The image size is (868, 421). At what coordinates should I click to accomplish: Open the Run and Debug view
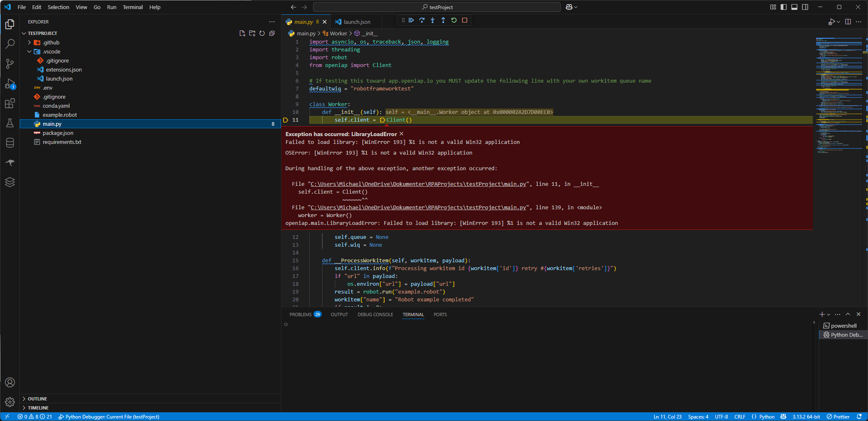pyautogui.click(x=10, y=83)
